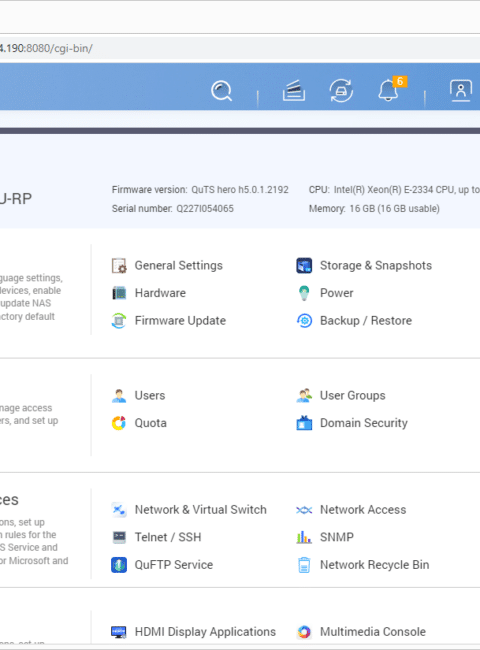Open Domain Security link
The width and height of the screenshot is (480, 650).
[x=364, y=423]
